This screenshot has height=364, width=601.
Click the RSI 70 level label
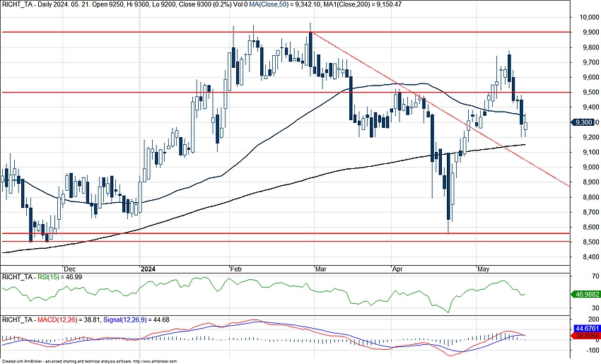point(595,276)
